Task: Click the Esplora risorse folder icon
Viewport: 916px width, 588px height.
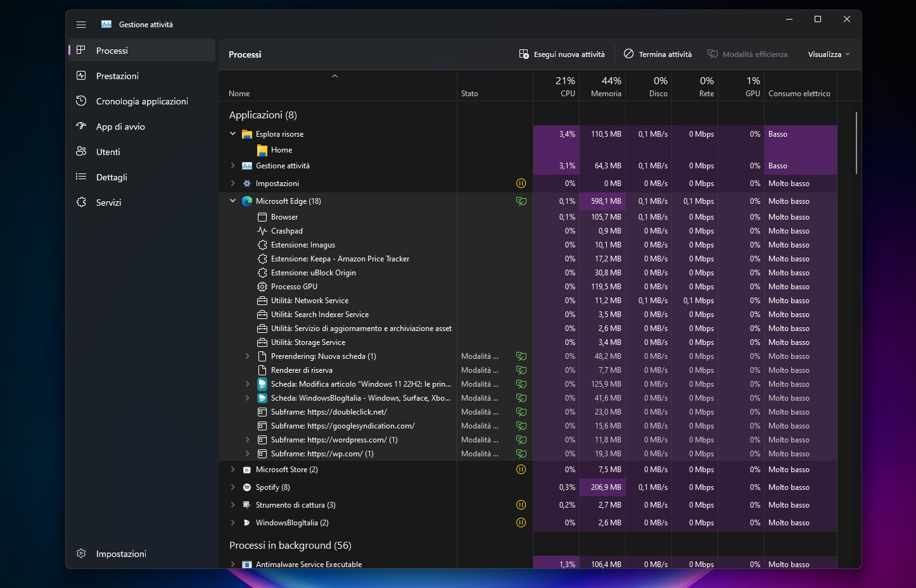Action: click(247, 134)
